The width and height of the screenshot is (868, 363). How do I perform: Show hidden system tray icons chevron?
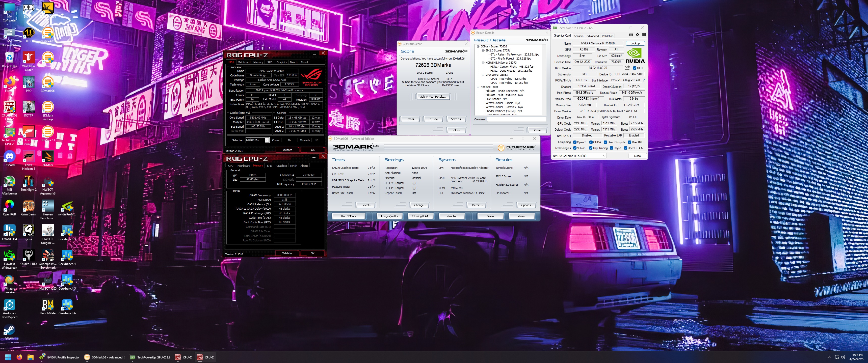(829, 357)
